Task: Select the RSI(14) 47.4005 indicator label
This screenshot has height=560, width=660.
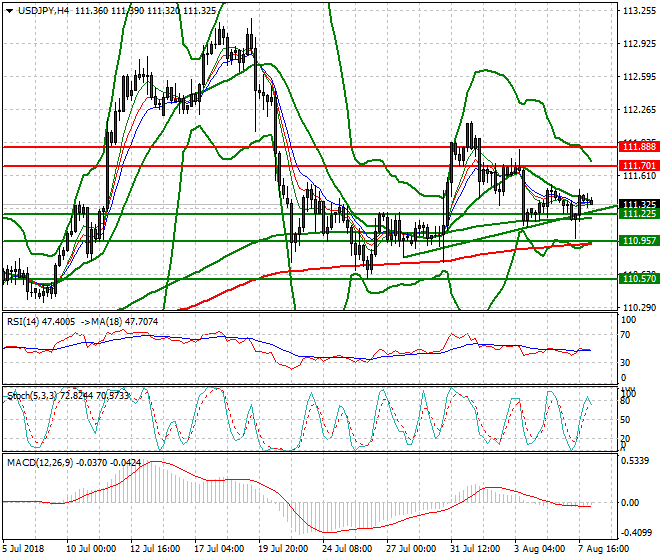Action: coord(41,322)
